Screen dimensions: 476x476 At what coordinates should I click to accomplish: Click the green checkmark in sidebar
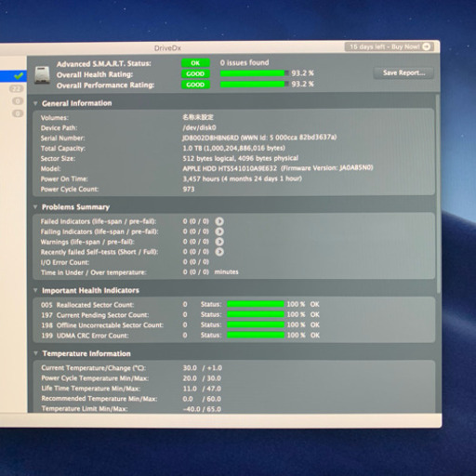19,75
